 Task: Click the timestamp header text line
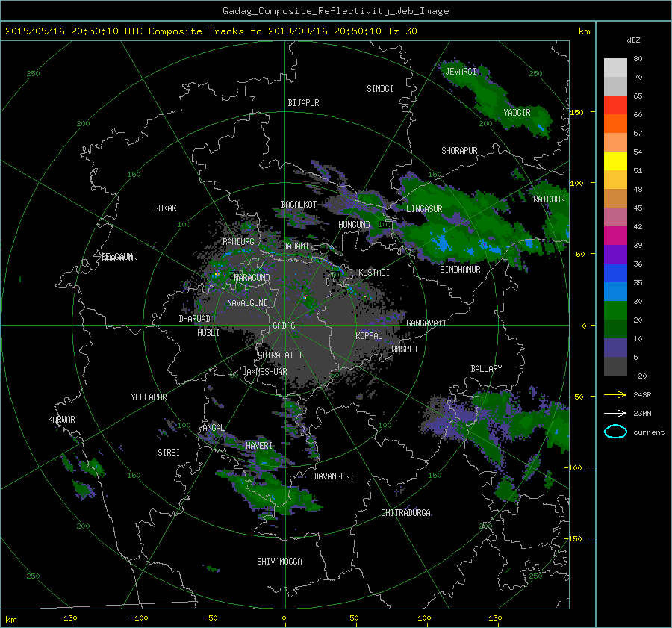tap(211, 31)
